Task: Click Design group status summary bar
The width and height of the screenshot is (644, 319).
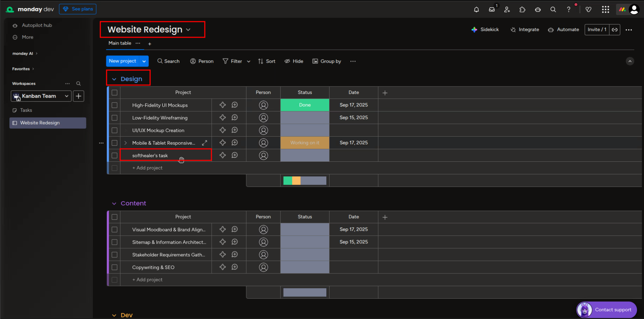Action: [x=305, y=181]
